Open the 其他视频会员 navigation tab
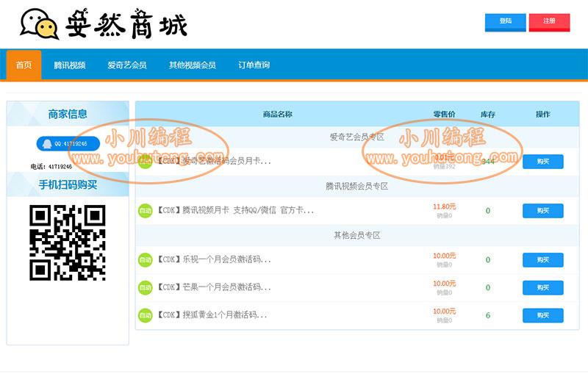588x374 pixels. [x=192, y=65]
